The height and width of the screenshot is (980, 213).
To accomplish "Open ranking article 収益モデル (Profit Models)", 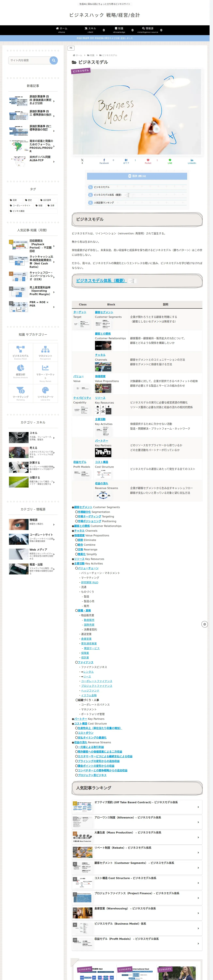I will pos(137,943).
